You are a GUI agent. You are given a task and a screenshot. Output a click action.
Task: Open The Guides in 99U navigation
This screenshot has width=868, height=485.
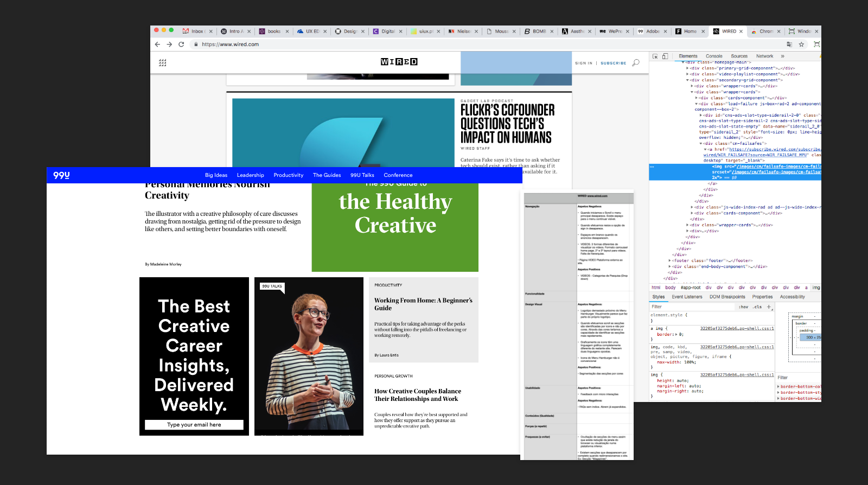tap(327, 175)
